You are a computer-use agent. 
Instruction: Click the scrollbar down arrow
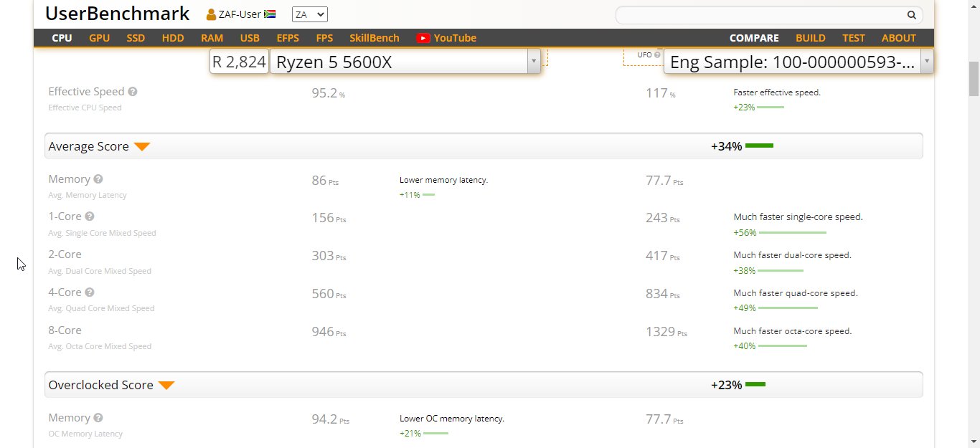974,441
